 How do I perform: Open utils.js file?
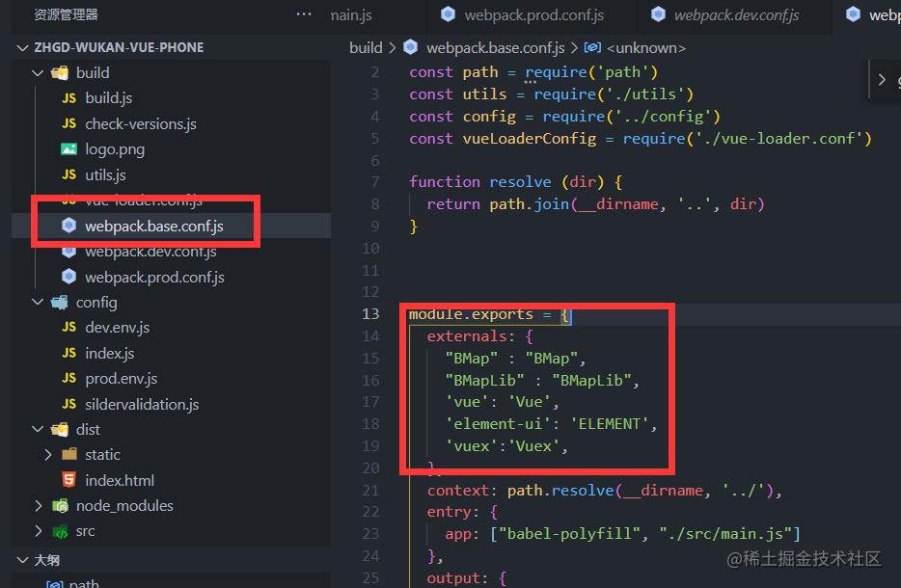[105, 175]
